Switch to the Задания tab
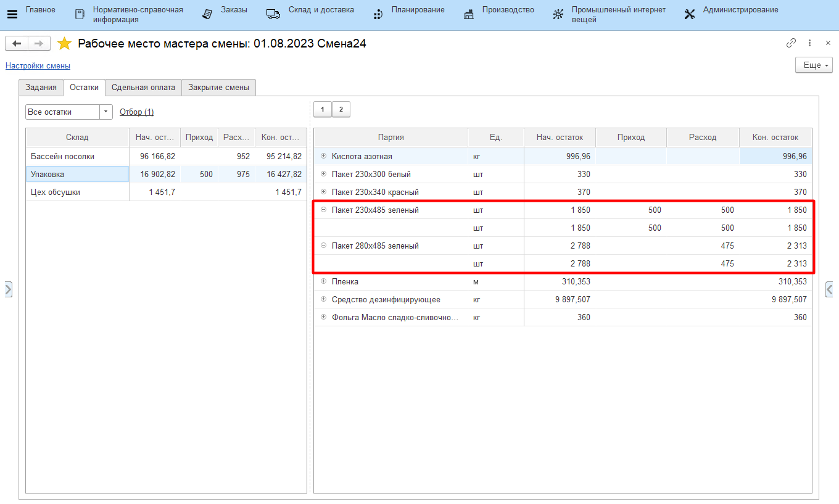This screenshot has width=839, height=504. pos(41,88)
